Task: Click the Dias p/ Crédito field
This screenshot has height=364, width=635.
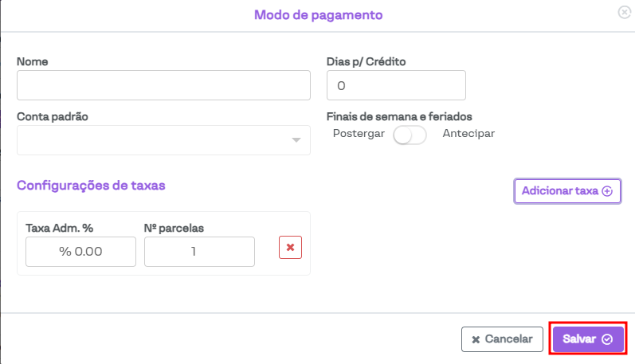Action: [x=396, y=85]
